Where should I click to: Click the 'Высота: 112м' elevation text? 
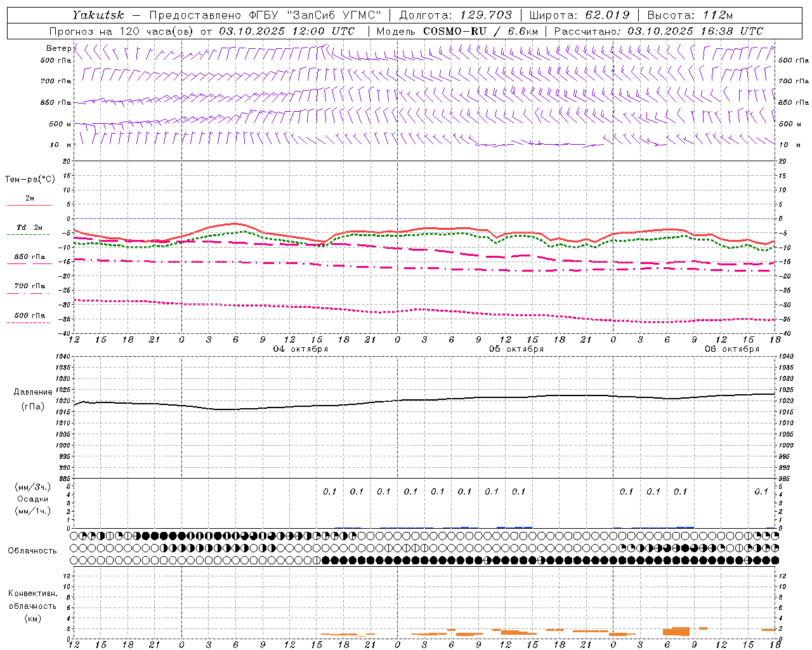[690, 15]
